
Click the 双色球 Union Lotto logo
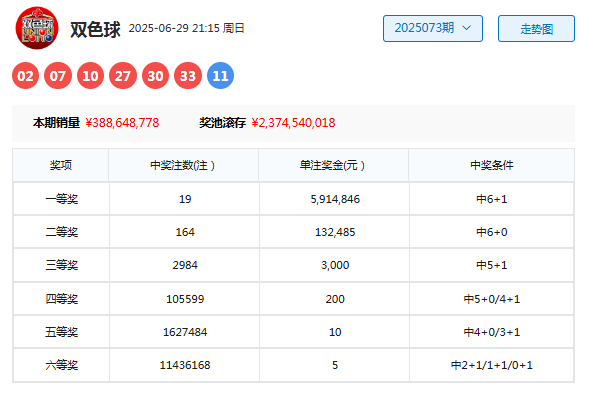(x=37, y=28)
